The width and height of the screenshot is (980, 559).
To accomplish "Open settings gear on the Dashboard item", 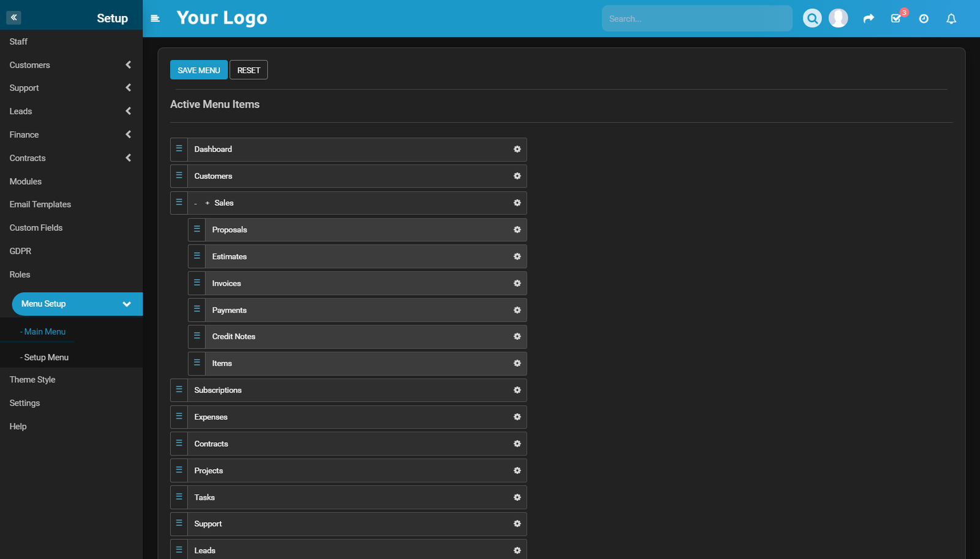I will [516, 149].
